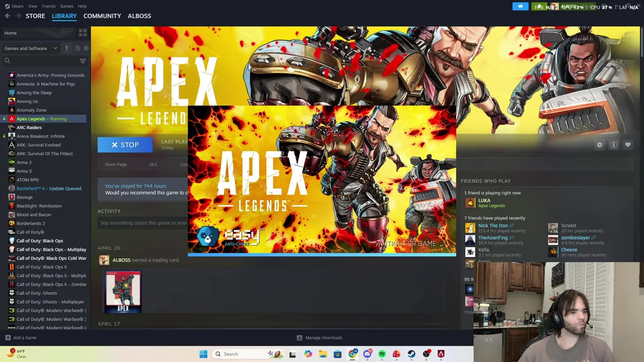Open the advanced filter options icon
This screenshot has height=362, width=644.
(x=83, y=61)
